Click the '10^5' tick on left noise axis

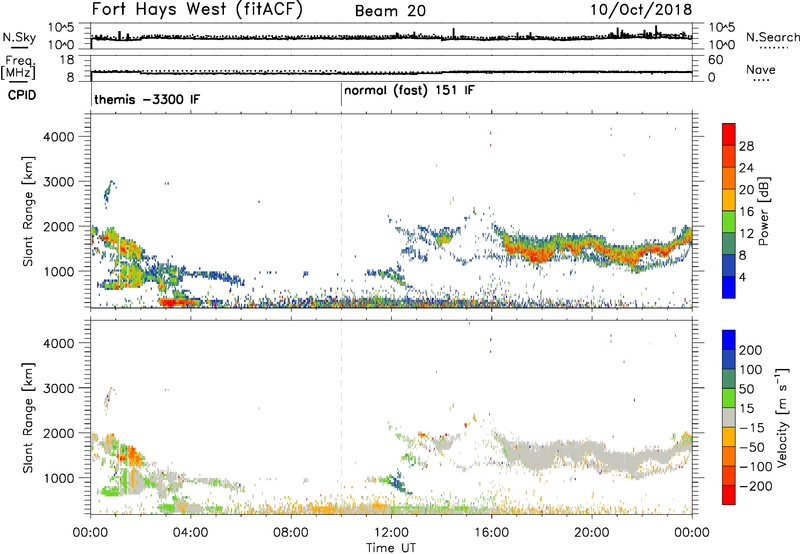click(x=61, y=27)
